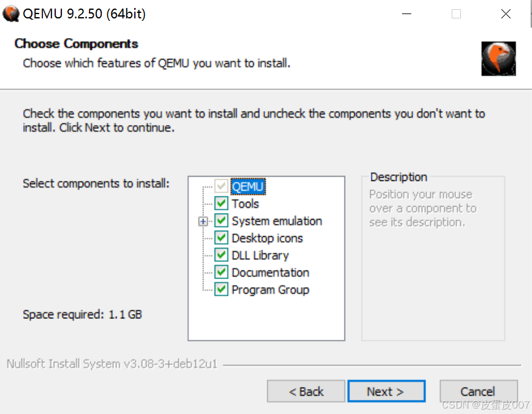
Task: Toggle the Documentation checkbox
Action: (221, 272)
